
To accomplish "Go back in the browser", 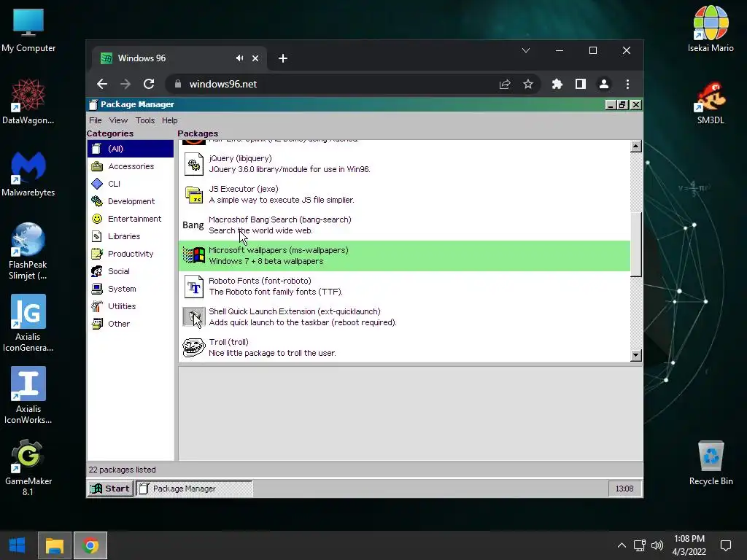I will 102,85.
